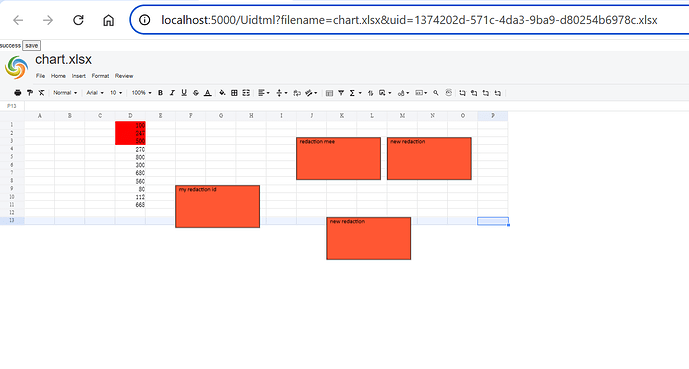Click the merge cells icon

click(246, 93)
